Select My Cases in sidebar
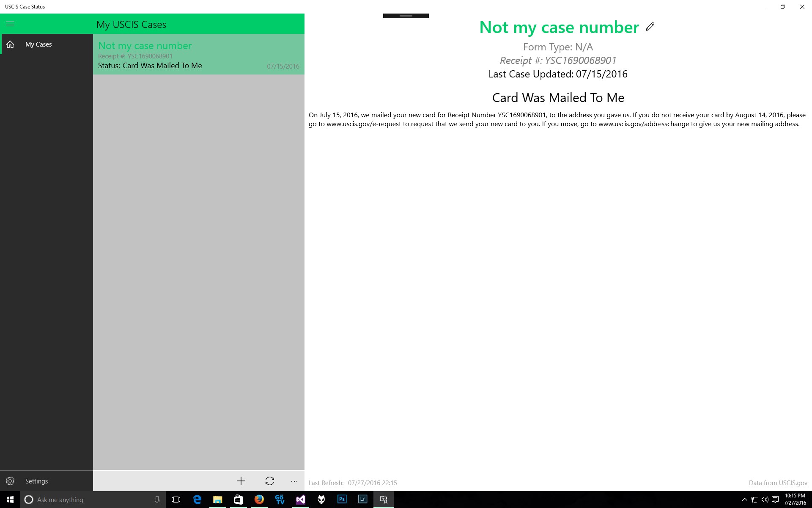812x508 pixels. (47, 44)
